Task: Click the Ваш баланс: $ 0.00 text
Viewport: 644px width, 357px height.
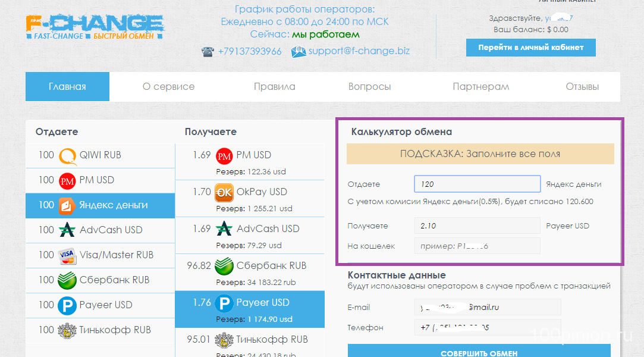Action: click(530, 30)
